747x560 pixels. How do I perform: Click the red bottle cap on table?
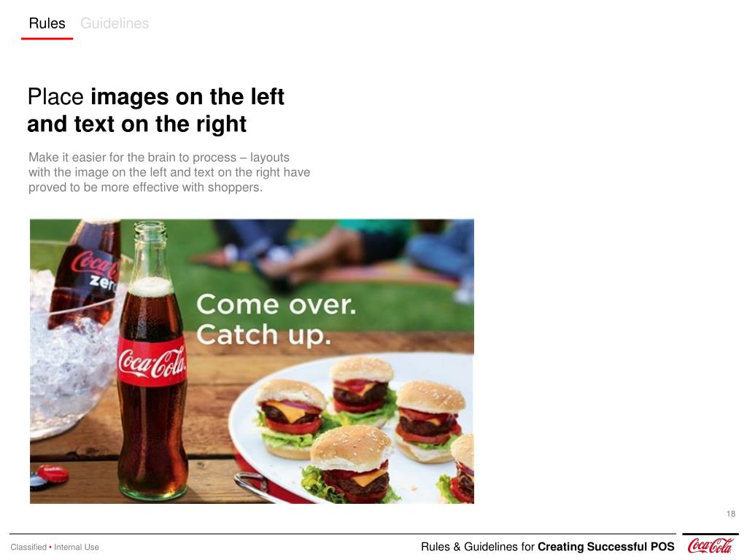pyautogui.click(x=53, y=473)
